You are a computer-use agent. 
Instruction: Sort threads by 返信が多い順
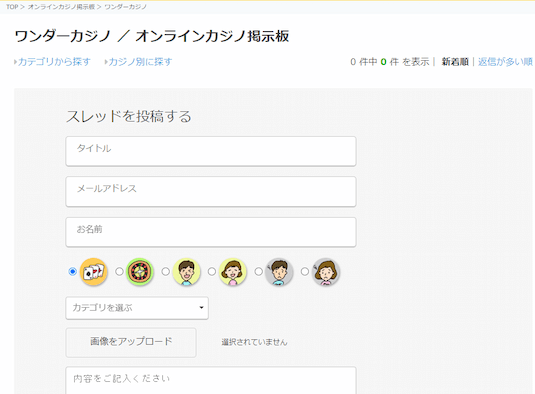click(x=505, y=62)
